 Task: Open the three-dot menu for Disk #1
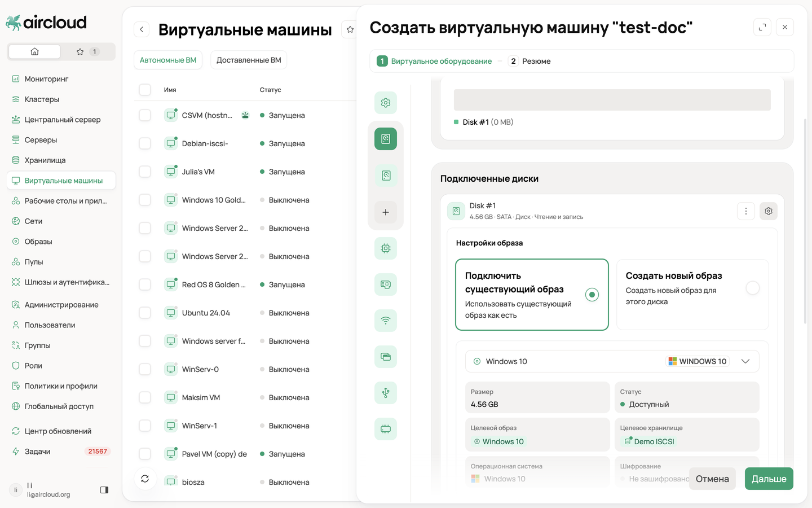(x=746, y=211)
